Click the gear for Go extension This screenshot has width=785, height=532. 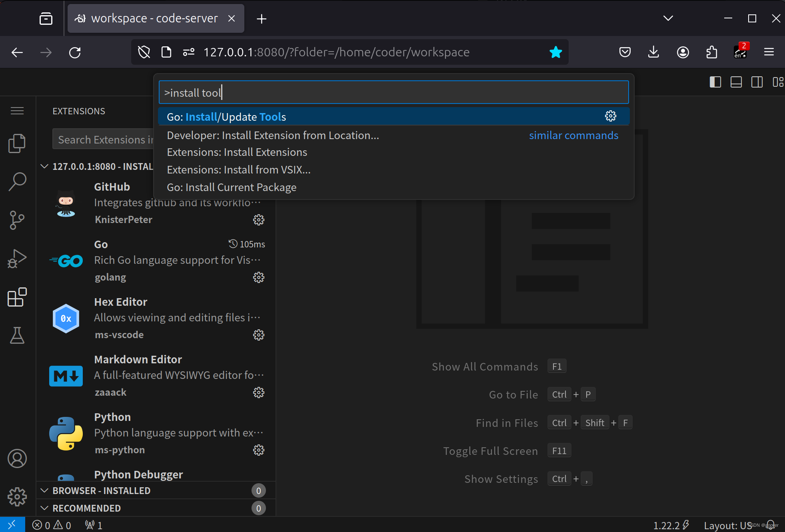(x=259, y=277)
